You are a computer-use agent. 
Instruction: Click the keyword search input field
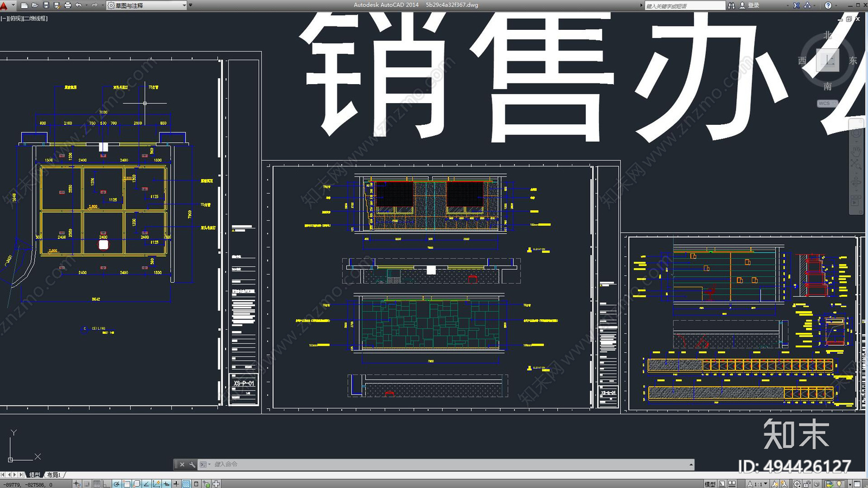coord(685,5)
